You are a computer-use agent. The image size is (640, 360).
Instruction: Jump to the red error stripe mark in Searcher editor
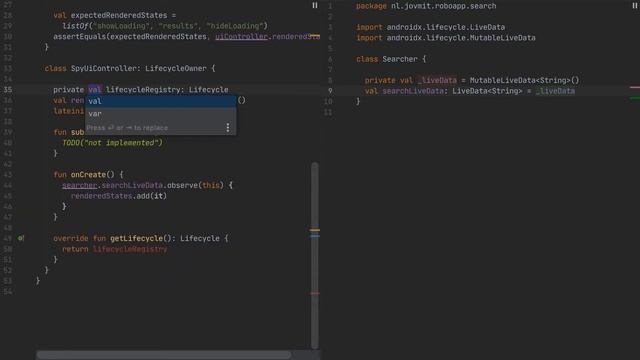[x=635, y=87]
